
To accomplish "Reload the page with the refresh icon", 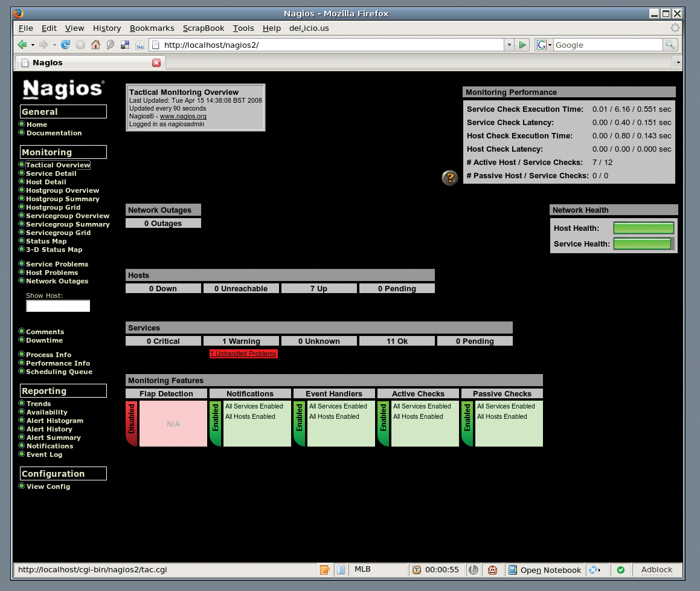I will 66,45.
